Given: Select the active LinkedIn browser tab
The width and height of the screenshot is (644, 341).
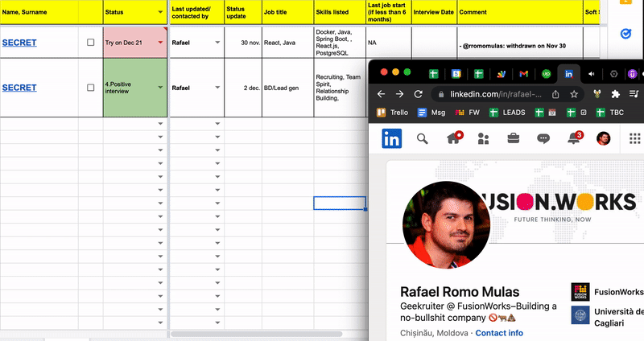Looking at the screenshot, I should point(568,74).
